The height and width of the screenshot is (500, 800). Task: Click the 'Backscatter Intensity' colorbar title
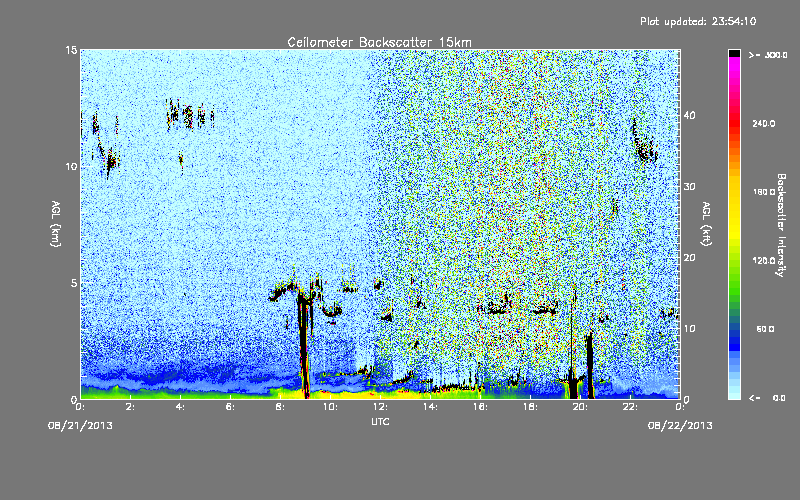[781, 225]
